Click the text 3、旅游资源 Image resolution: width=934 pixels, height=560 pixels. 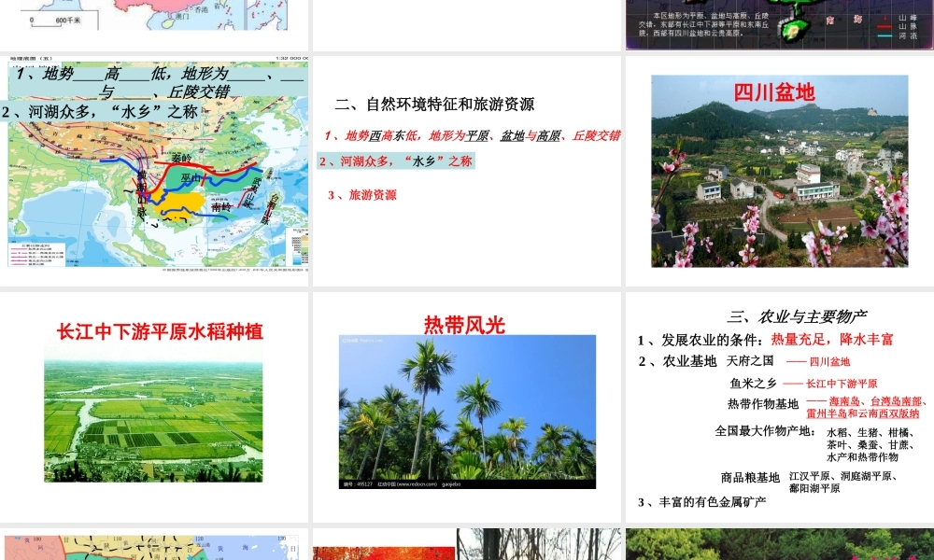pos(361,195)
